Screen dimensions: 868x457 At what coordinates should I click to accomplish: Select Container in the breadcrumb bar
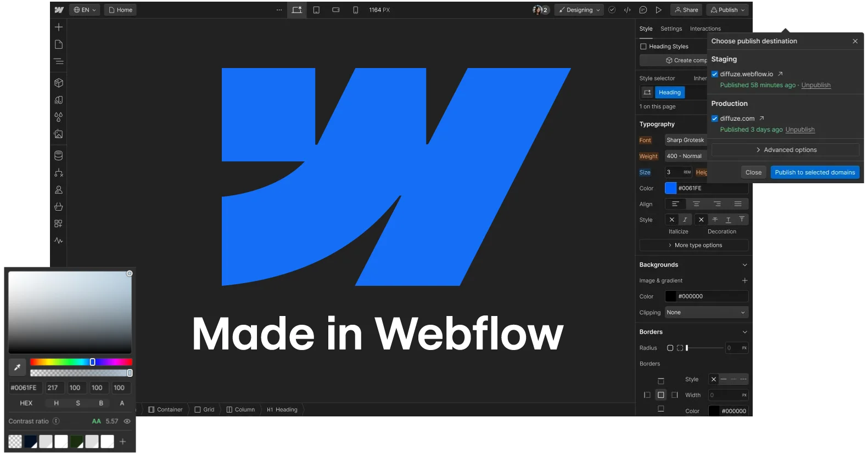click(x=165, y=410)
